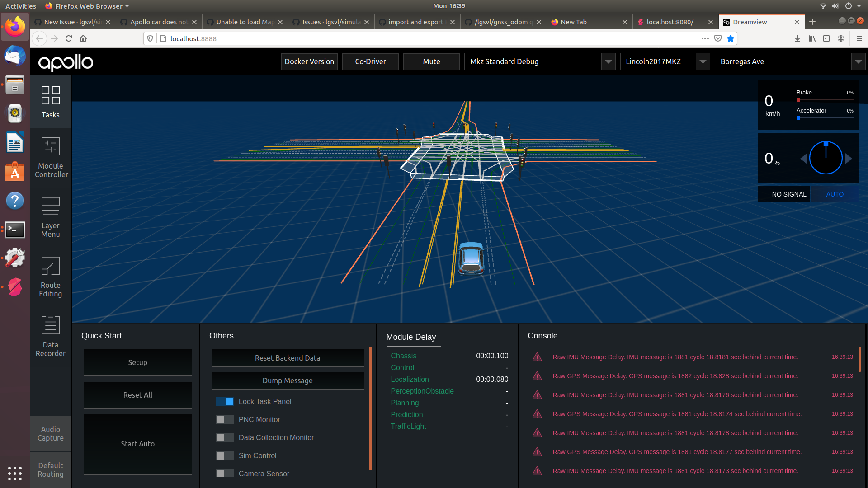Click the NO SIGNAL status label

789,194
